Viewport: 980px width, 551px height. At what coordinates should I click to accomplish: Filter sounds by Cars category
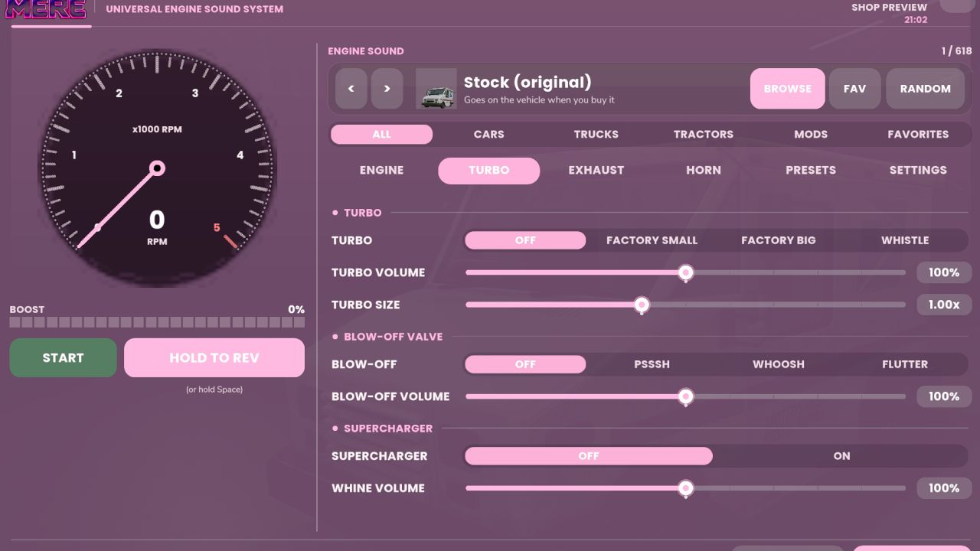(488, 135)
